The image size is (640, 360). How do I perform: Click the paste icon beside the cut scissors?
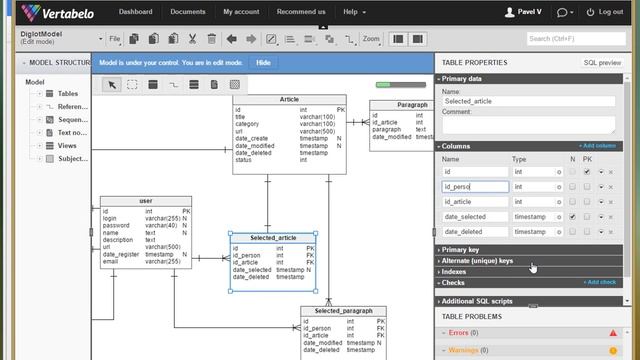coord(173,39)
